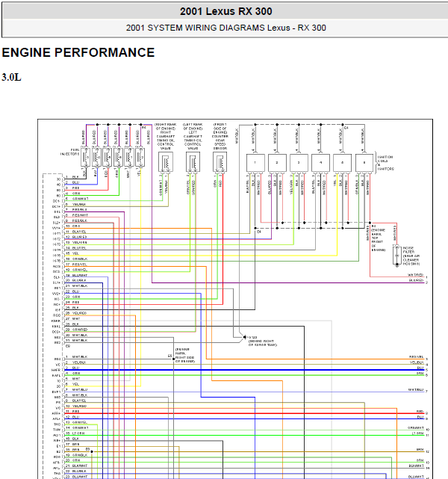Click 'WHT/BLU' wire end label numbered 7

(x=416, y=389)
